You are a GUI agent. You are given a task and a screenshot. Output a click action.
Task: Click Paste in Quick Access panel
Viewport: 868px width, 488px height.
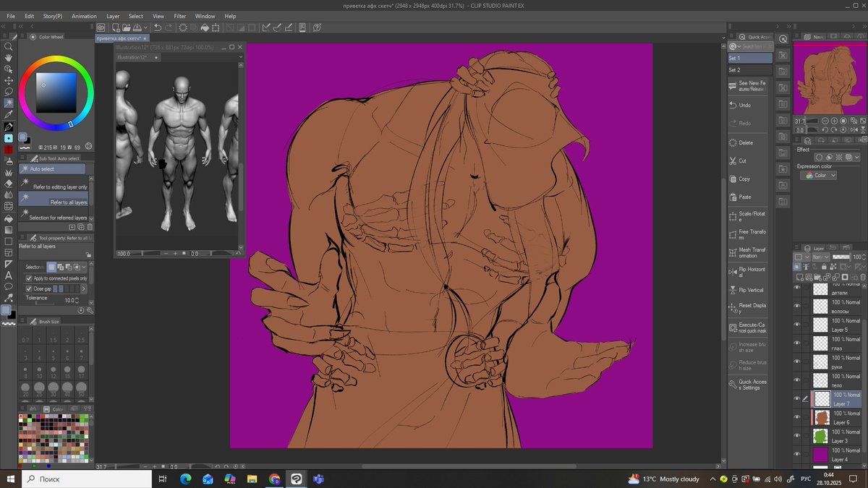pyautogui.click(x=749, y=197)
